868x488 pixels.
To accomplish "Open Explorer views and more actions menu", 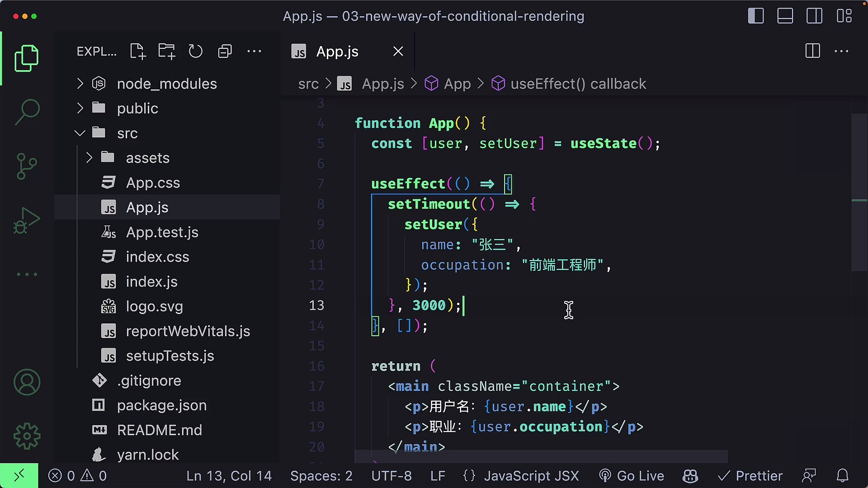I will 254,52.
